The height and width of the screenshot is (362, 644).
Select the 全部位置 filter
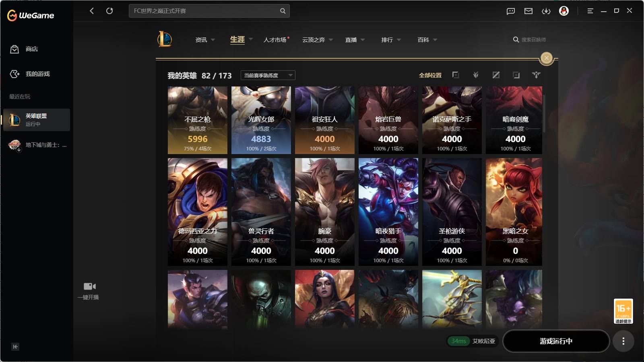click(430, 75)
